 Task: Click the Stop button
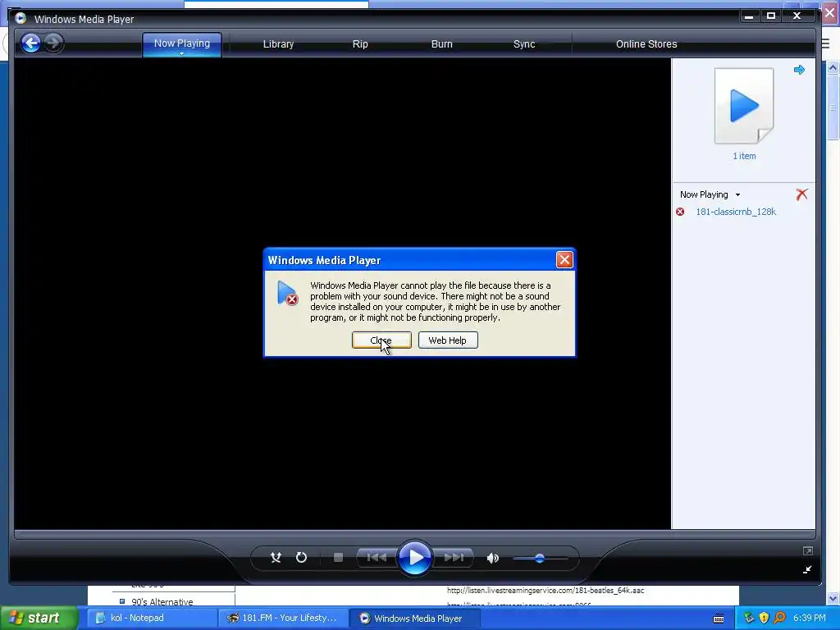(x=338, y=558)
